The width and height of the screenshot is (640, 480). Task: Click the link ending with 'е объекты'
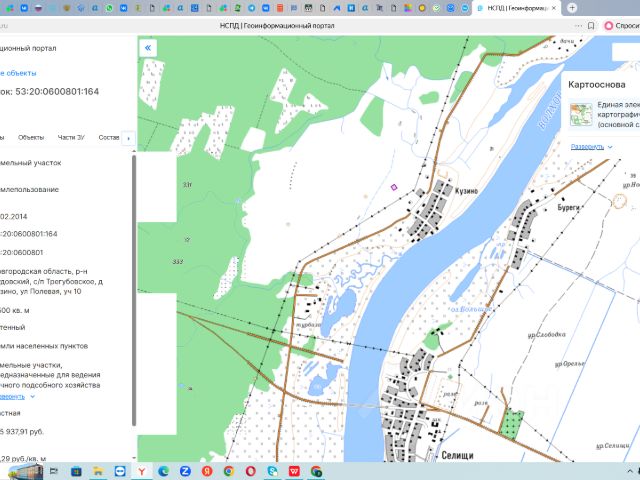pos(18,73)
